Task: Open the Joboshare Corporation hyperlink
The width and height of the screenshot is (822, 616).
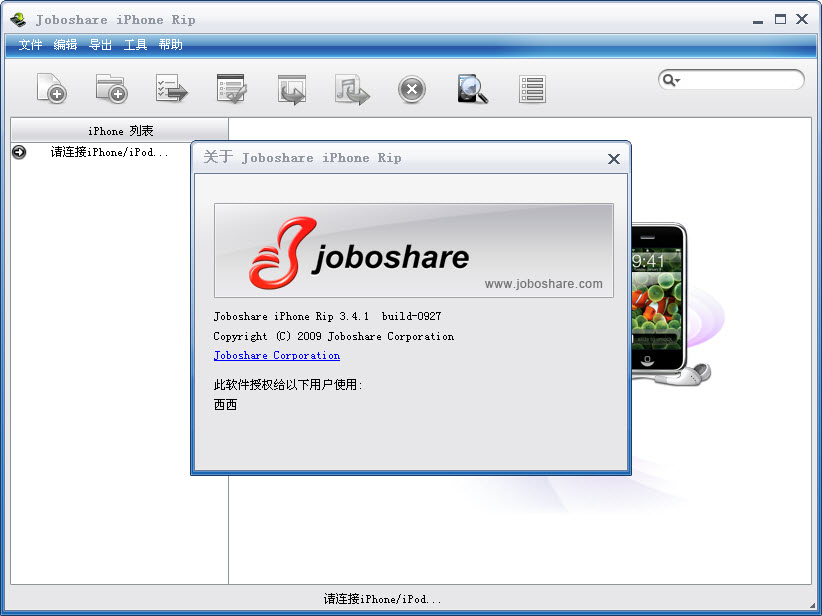Action: [277, 355]
